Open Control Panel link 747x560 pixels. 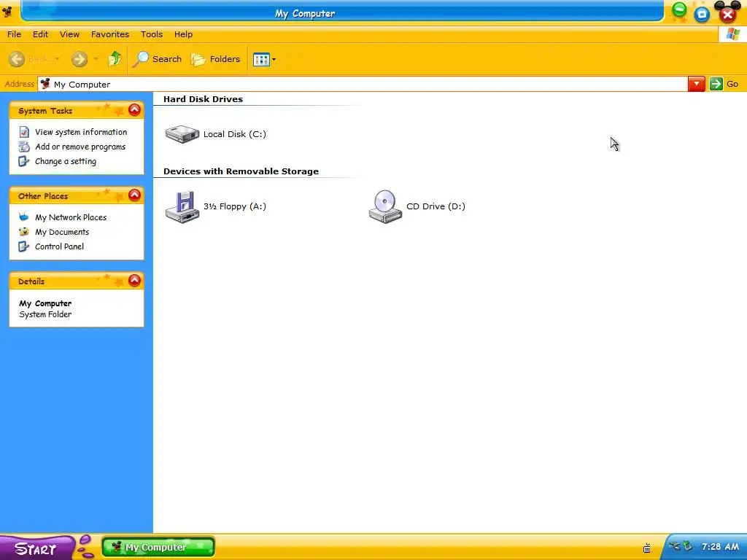coord(59,246)
